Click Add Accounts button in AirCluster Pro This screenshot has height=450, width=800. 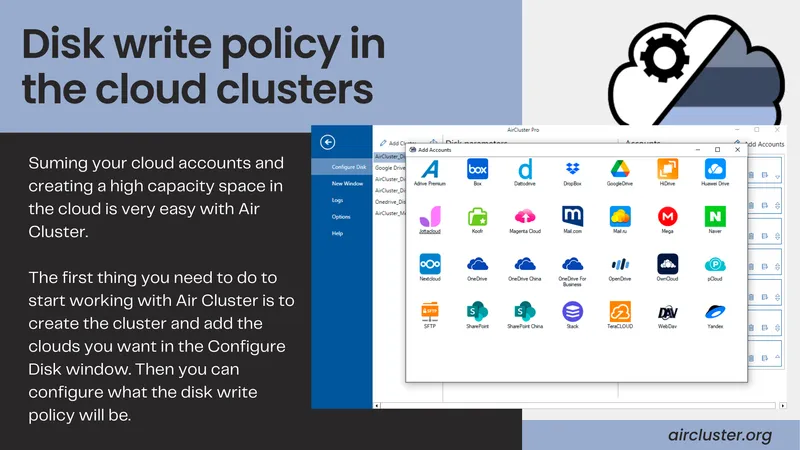point(759,144)
